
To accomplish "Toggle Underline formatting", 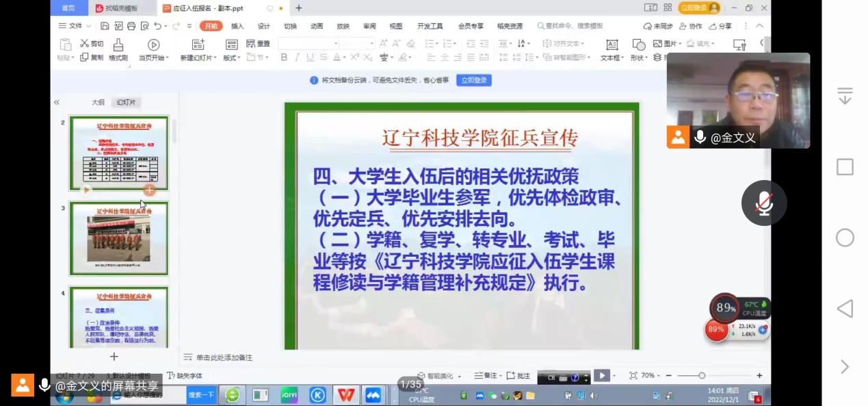I will 311,58.
